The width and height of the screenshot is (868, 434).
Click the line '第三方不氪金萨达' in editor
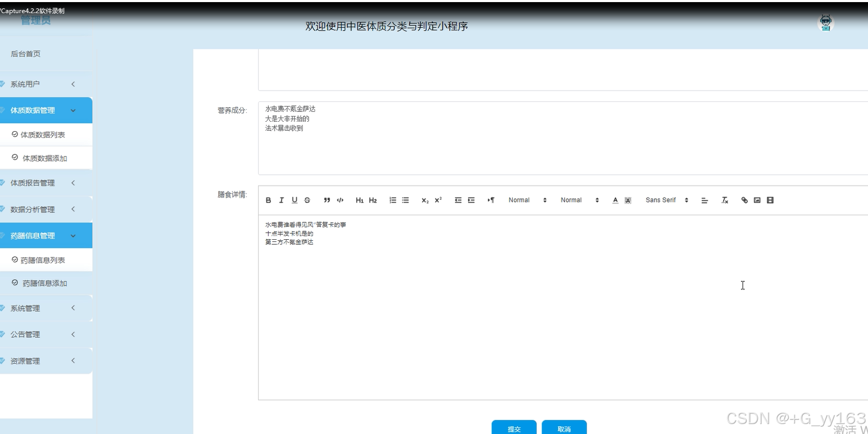(289, 242)
